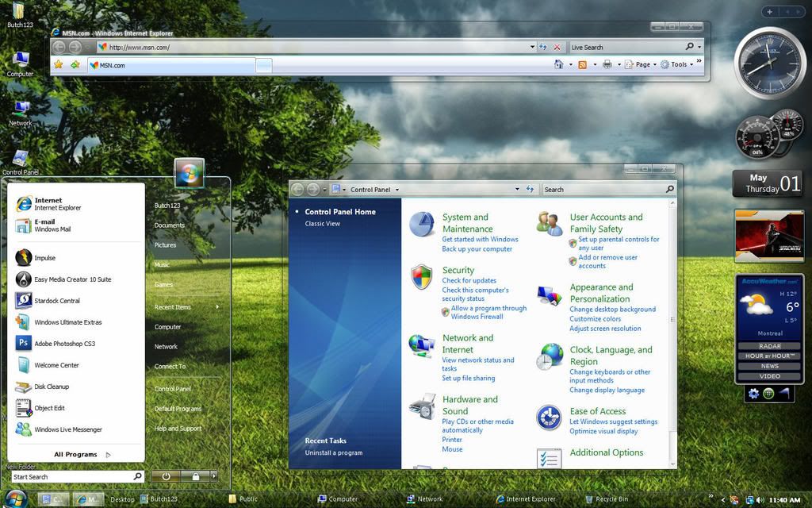Open Live Search options dropdown arrow
The width and height of the screenshot is (812, 508).
tap(699, 47)
